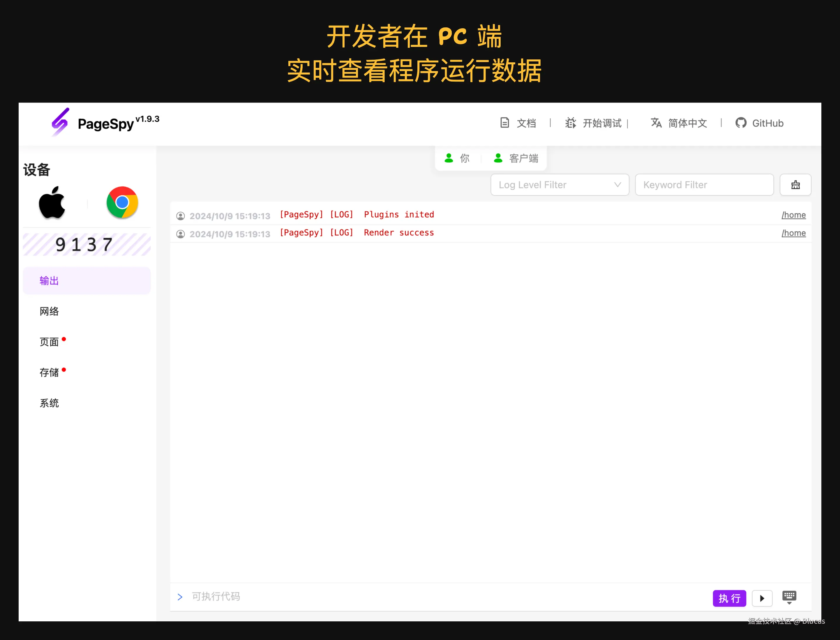Switch to the 系统 system tab

coord(49,403)
